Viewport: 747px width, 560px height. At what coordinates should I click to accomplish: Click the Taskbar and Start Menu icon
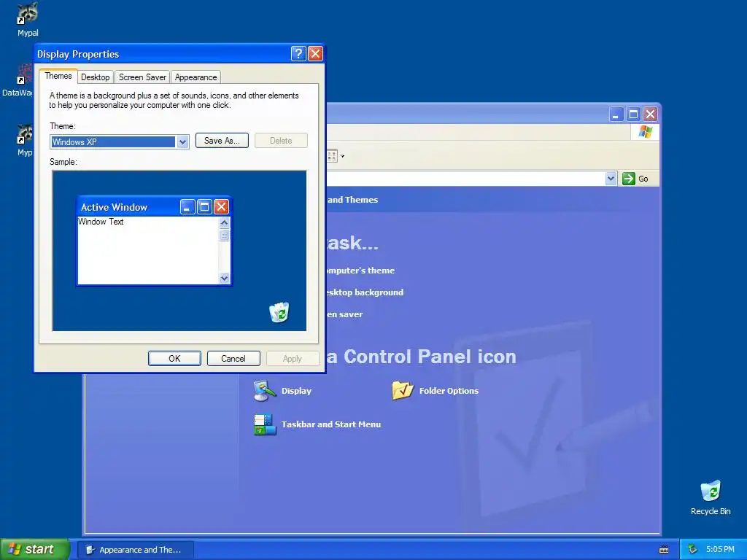click(x=265, y=424)
